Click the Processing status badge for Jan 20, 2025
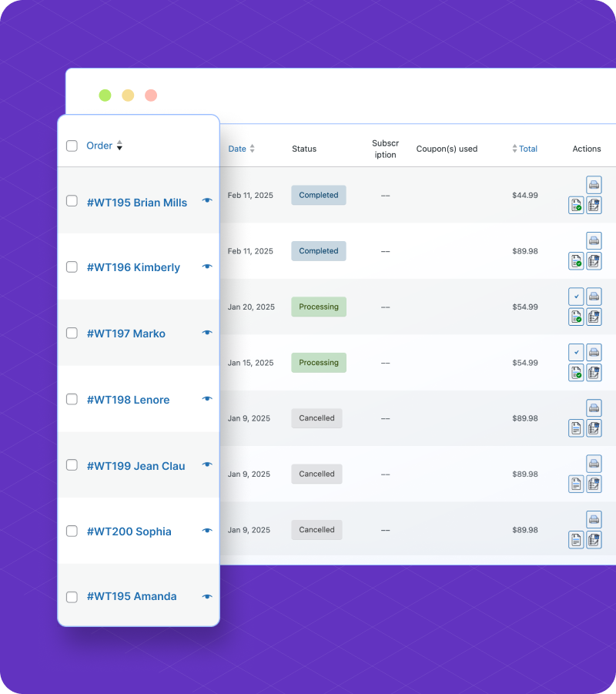616x694 pixels. tap(319, 307)
